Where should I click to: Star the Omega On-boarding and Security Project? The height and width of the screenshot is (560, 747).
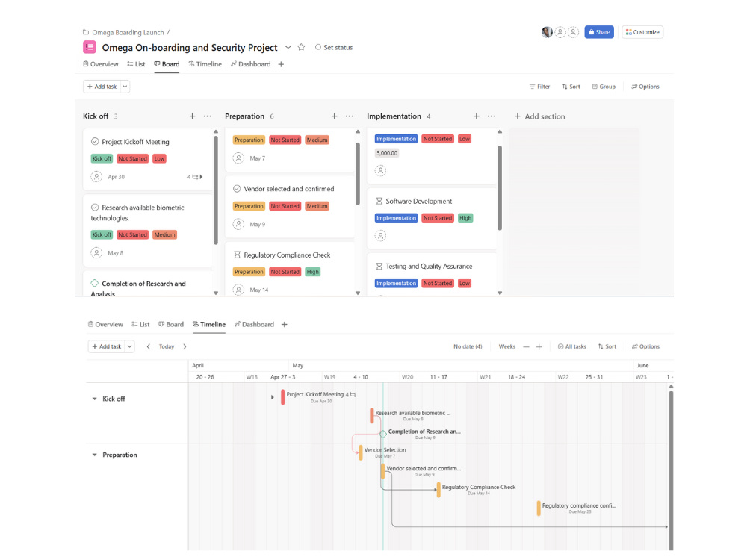(301, 46)
